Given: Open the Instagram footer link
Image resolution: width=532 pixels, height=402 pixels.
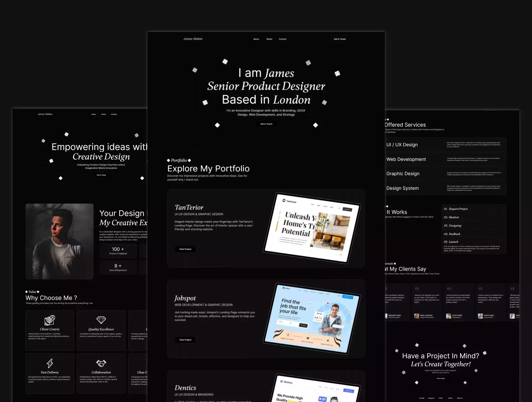Looking at the screenshot, I should (x=431, y=398).
